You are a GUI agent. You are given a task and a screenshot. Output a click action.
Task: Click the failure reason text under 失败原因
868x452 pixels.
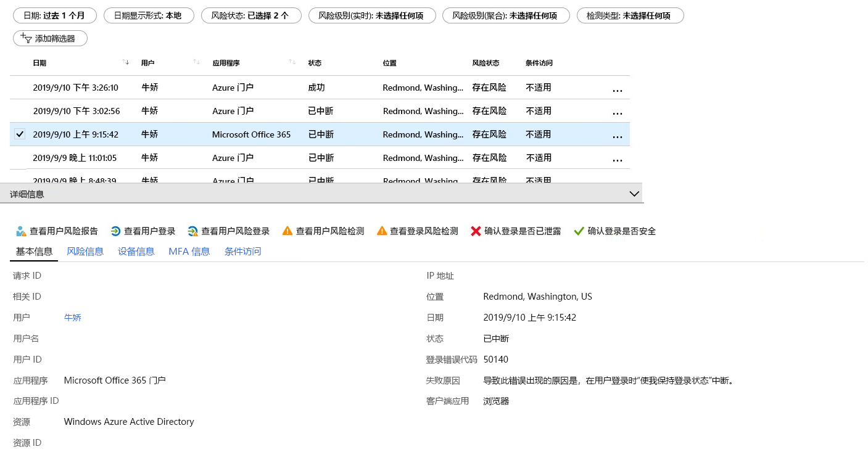coord(610,380)
